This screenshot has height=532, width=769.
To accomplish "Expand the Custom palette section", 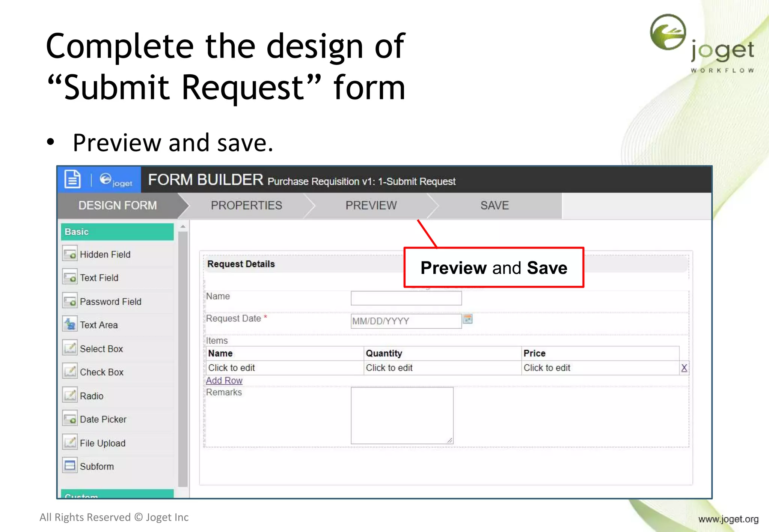I will coord(117,494).
